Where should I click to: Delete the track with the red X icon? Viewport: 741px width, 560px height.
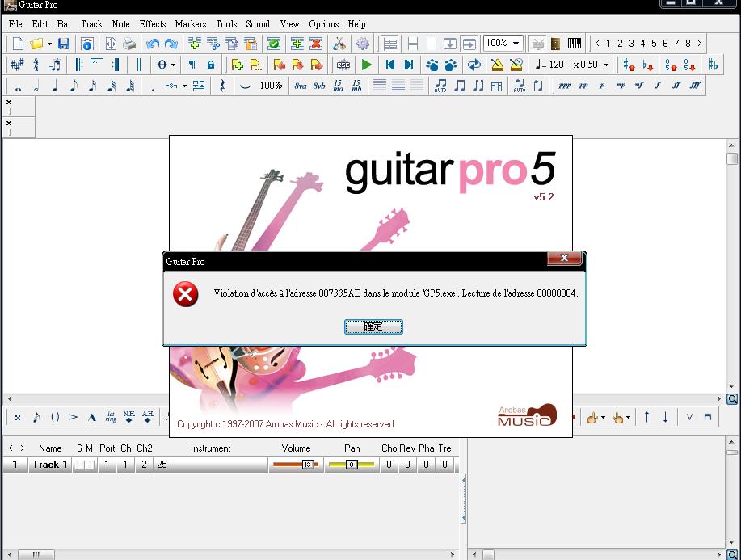pos(316,44)
